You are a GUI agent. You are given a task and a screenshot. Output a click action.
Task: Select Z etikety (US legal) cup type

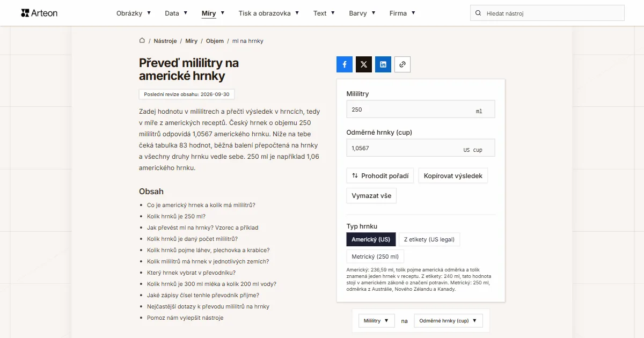tap(429, 239)
